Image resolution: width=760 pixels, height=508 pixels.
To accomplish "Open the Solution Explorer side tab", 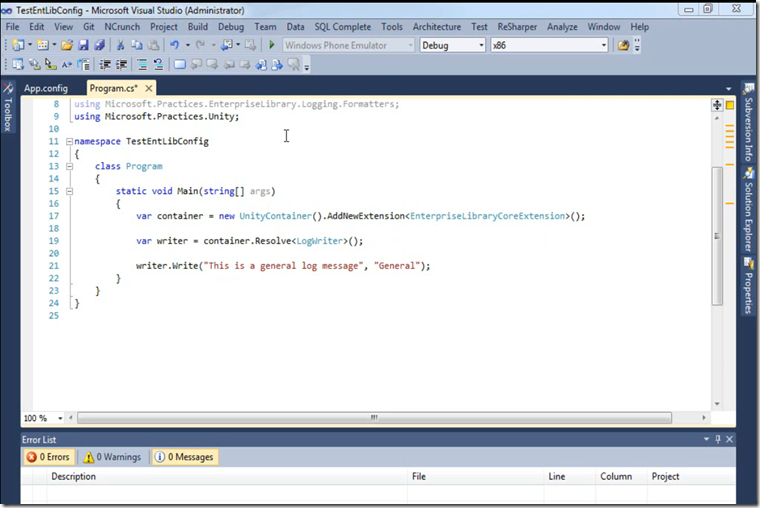I will (749, 210).
